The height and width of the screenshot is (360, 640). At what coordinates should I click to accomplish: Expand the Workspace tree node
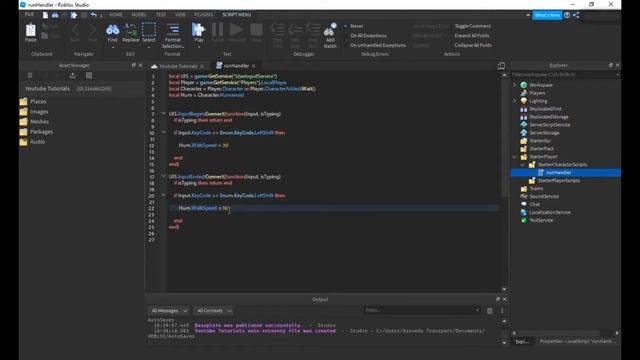[515, 85]
